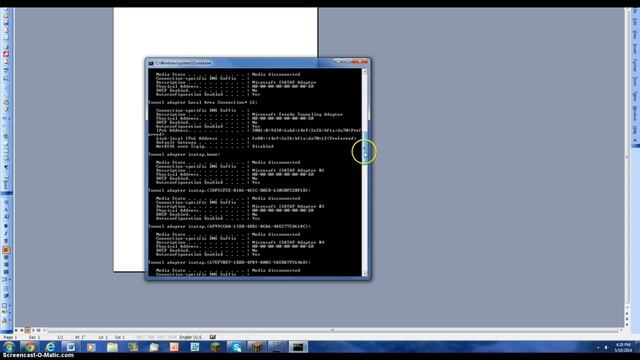Click the 'Tunnel adapter Local Area Connection* 12' line

click(x=203, y=102)
